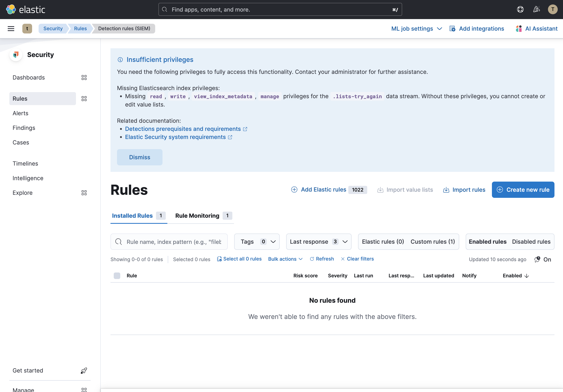
Task: Click Create new rule button
Action: pos(523,190)
